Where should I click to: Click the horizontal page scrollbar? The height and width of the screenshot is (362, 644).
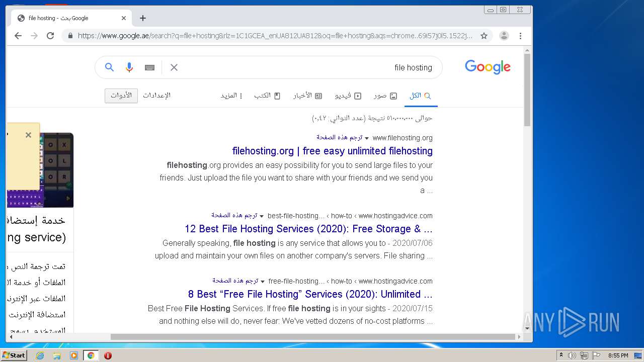tap(312, 337)
